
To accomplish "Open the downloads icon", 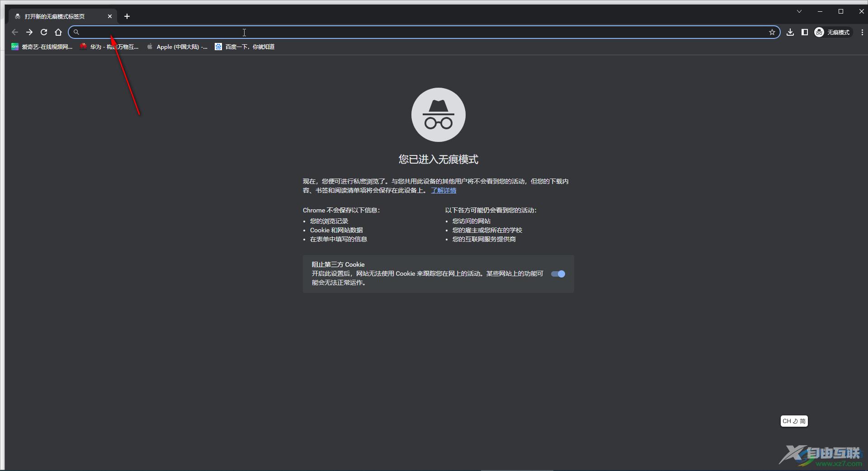I will [x=790, y=32].
